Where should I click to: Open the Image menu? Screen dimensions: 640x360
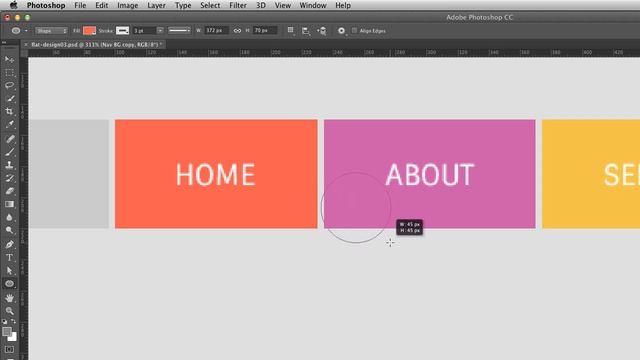(128, 5)
